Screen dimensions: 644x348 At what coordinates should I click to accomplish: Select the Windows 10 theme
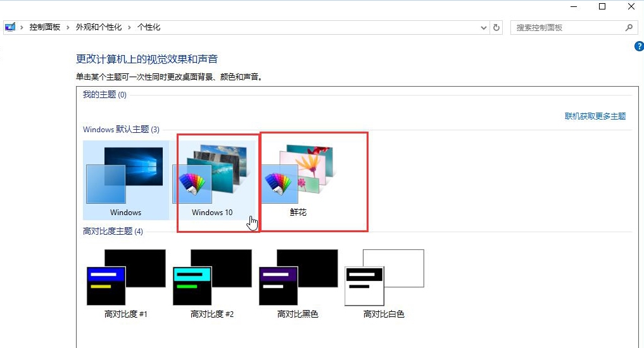(212, 180)
